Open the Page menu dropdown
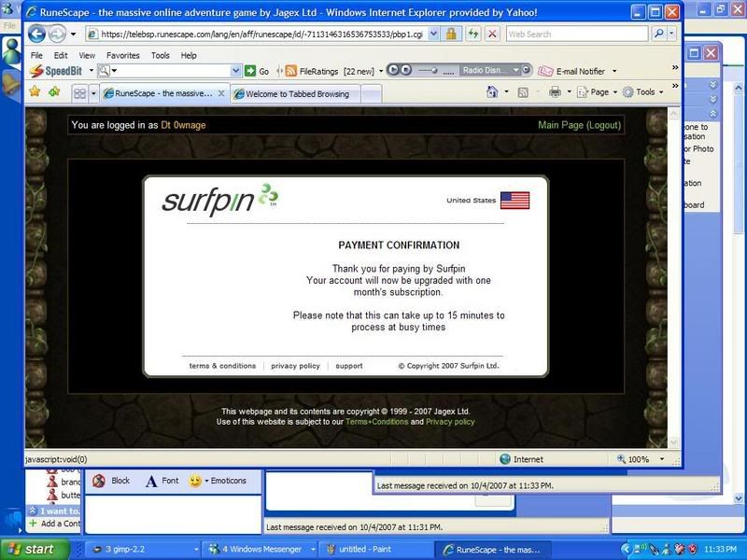Image resolution: width=747 pixels, height=560 pixels. pyautogui.click(x=614, y=92)
